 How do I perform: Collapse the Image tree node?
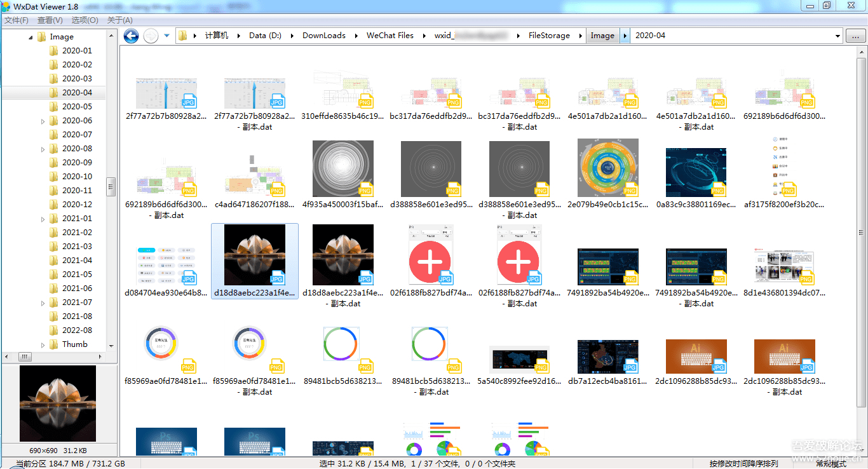pyautogui.click(x=31, y=36)
